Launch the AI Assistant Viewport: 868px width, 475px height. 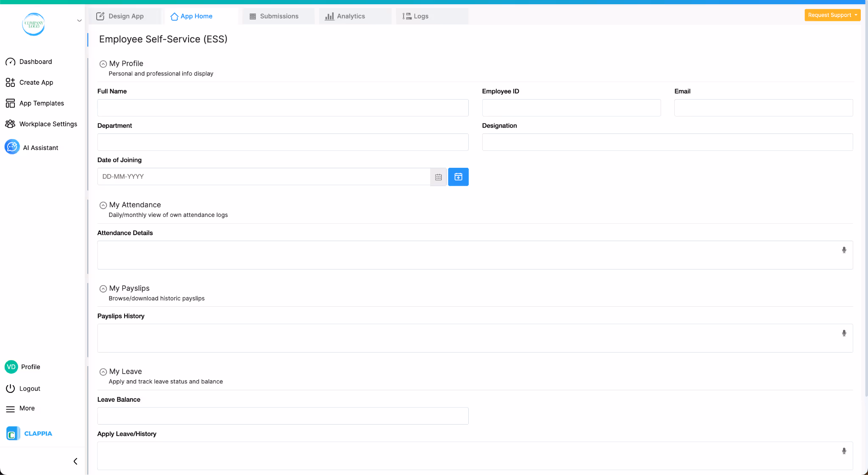[x=41, y=147]
